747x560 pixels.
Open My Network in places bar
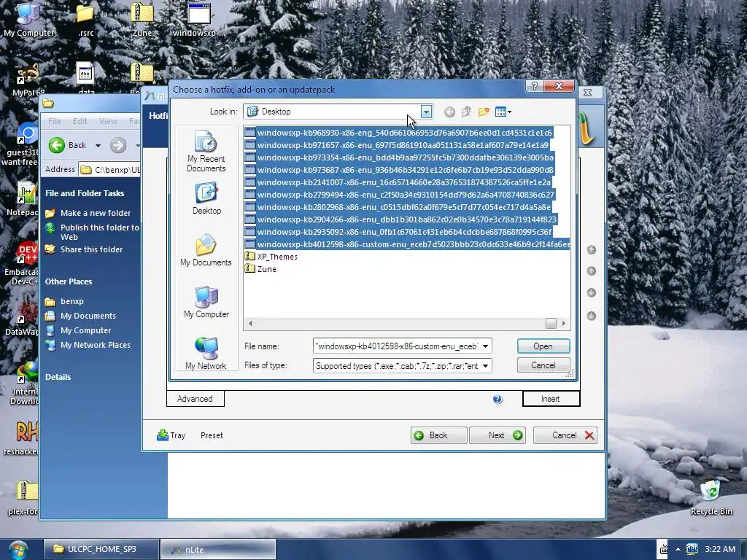pos(206,354)
